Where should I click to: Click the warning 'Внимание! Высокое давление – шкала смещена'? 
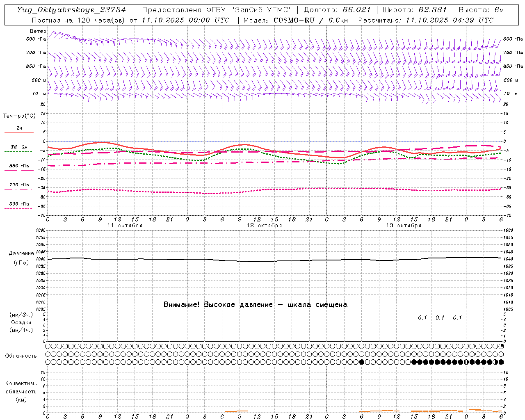[255, 305]
